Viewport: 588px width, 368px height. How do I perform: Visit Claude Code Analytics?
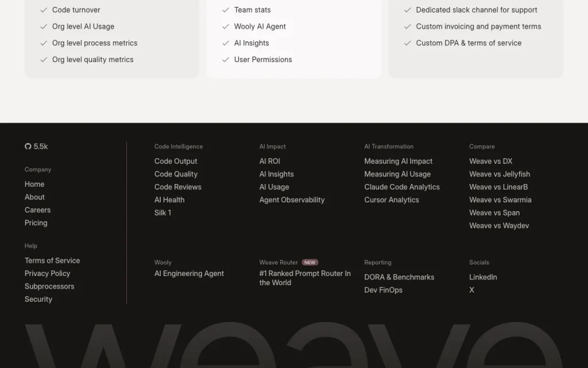pyautogui.click(x=402, y=187)
